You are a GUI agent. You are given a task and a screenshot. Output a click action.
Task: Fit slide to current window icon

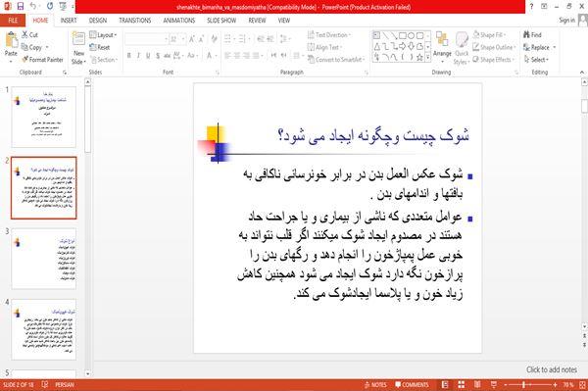pos(582,384)
